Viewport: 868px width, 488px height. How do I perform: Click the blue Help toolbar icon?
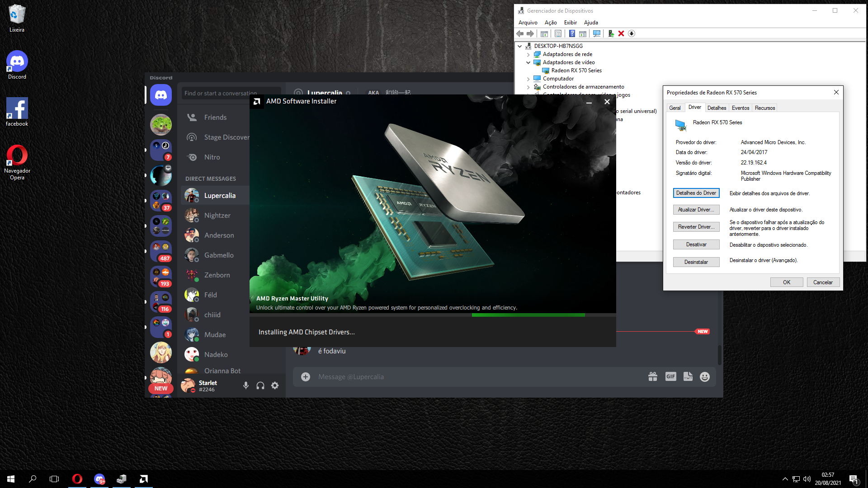572,33
